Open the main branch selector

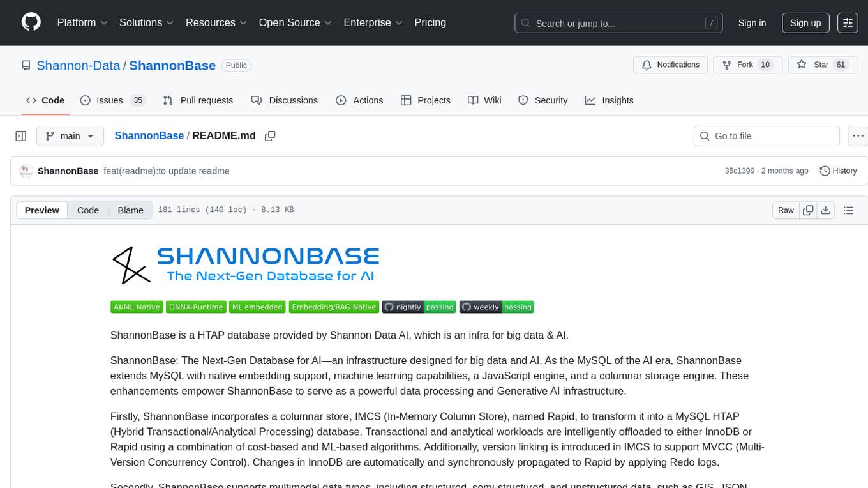(70, 136)
